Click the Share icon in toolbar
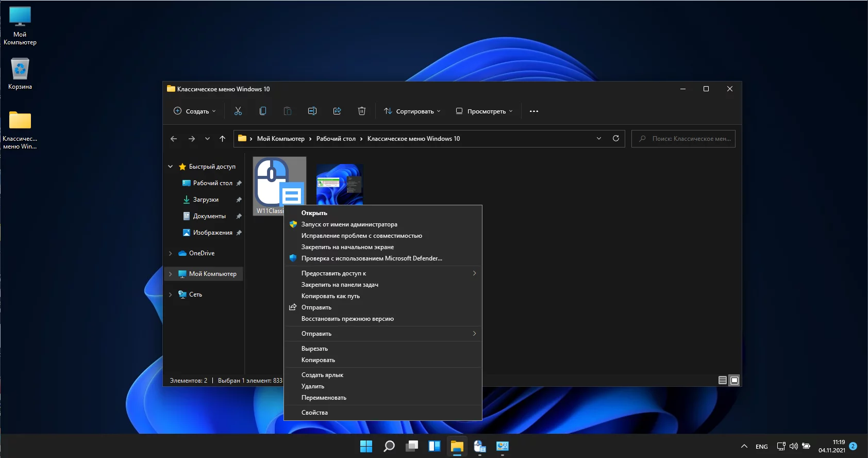 coord(337,111)
